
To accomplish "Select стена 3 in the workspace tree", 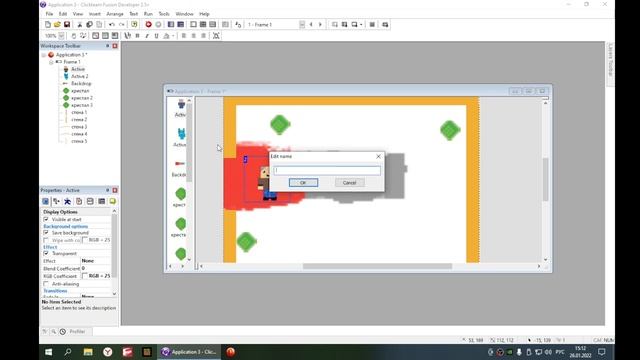I will pyautogui.click(x=79, y=127).
